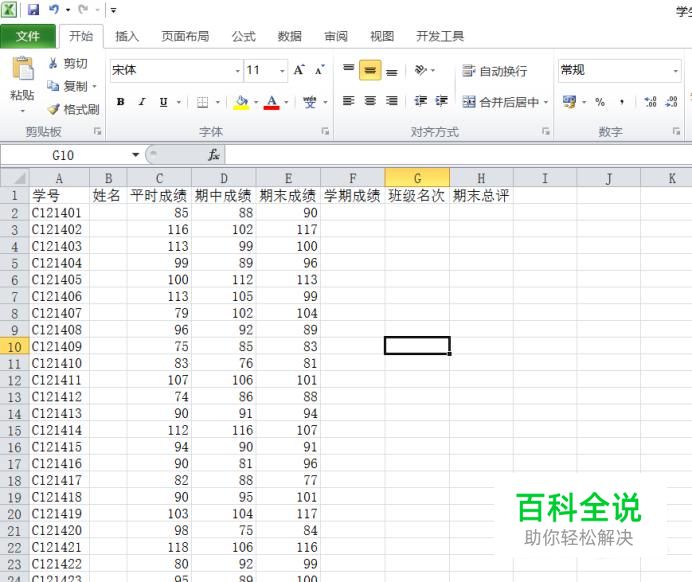Open the 剪贴板 (Clipboard) pane launcher

click(98, 131)
